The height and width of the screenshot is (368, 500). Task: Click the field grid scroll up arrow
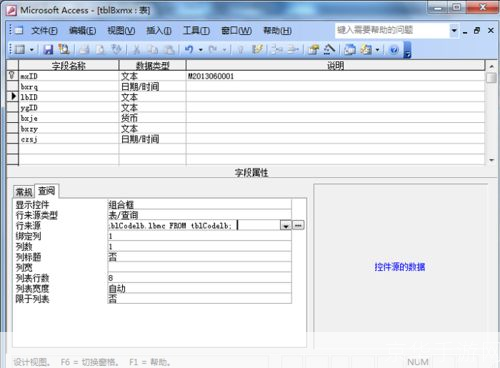(491, 66)
